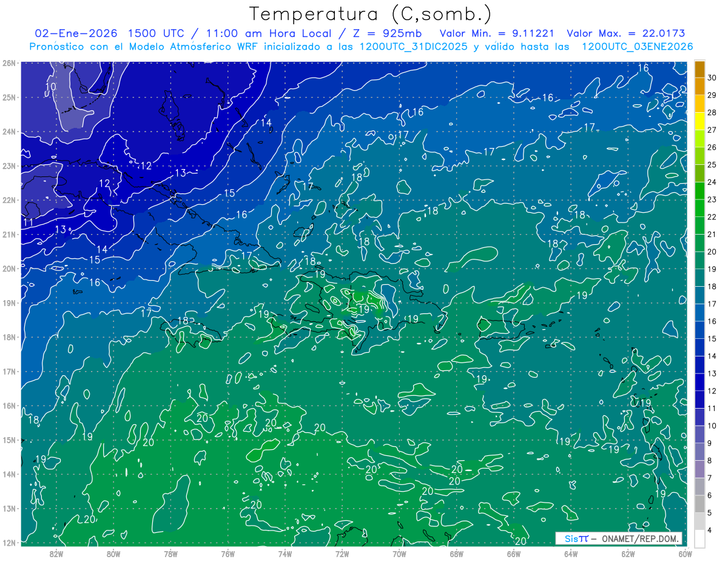Click latitude axis label "19N"
The height and width of the screenshot is (562, 728).
[8, 303]
